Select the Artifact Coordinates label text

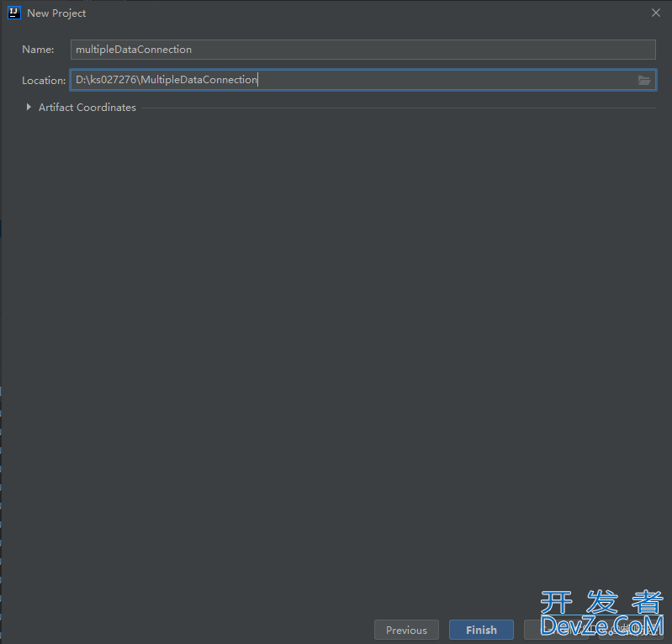(x=87, y=107)
